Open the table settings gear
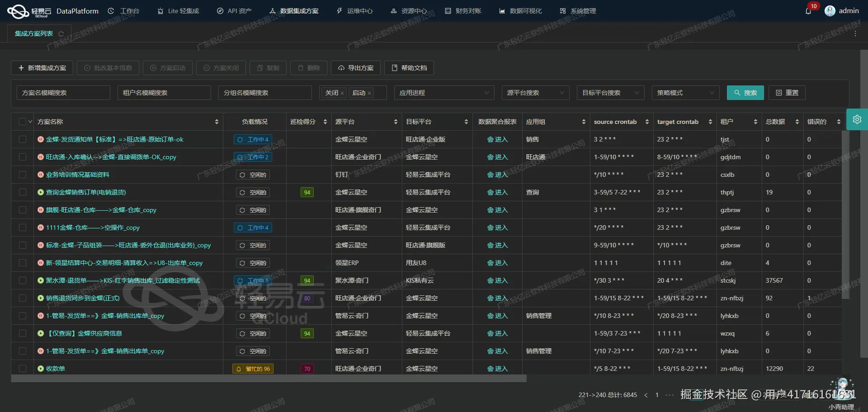 pyautogui.click(x=857, y=119)
